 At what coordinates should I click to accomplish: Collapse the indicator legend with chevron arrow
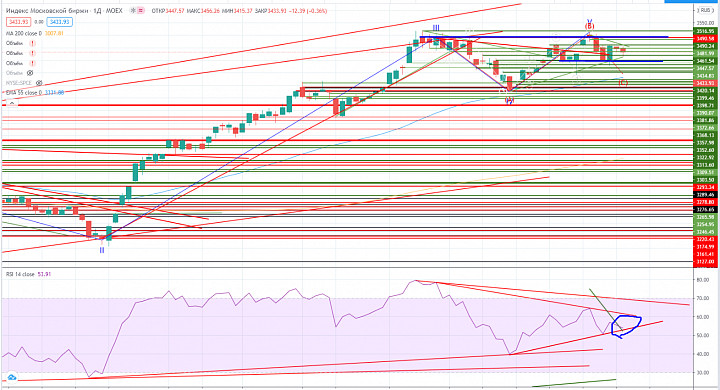[x=11, y=104]
